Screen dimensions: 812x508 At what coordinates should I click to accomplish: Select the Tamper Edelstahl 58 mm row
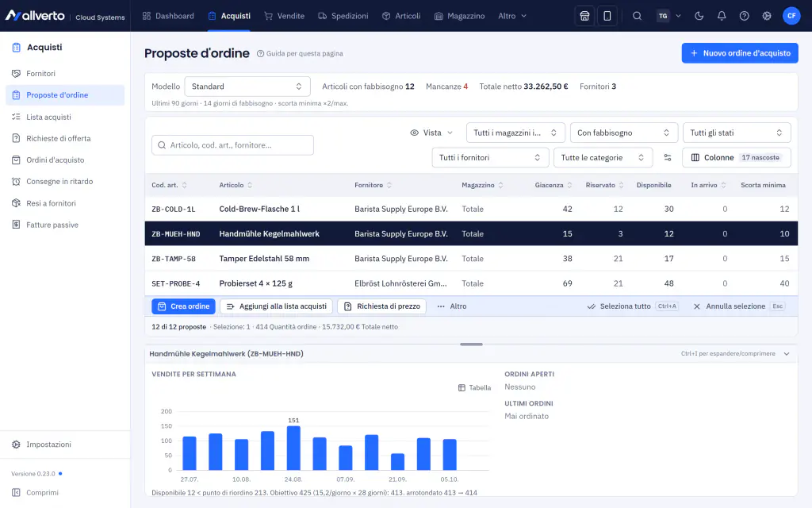[x=471, y=259]
